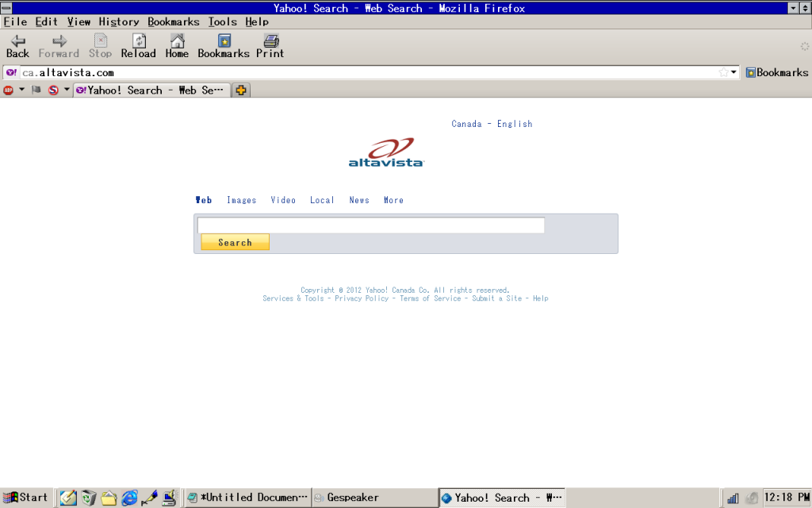Open the recycle bin taskbar launcher
Image resolution: width=812 pixels, height=508 pixels.
point(88,498)
